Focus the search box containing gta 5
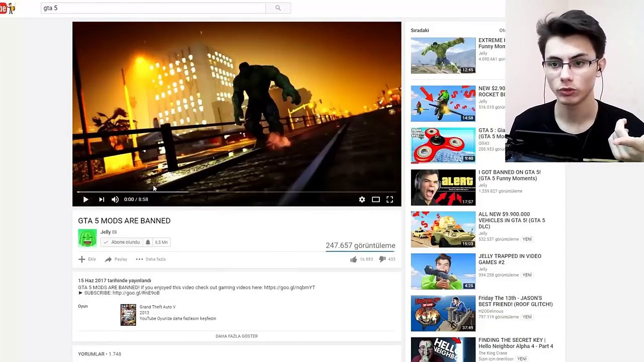This screenshot has width=644, height=362. [153, 8]
